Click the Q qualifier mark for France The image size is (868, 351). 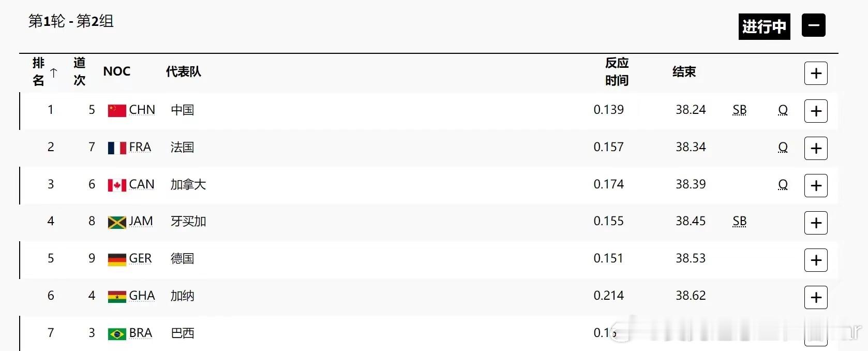(783, 147)
